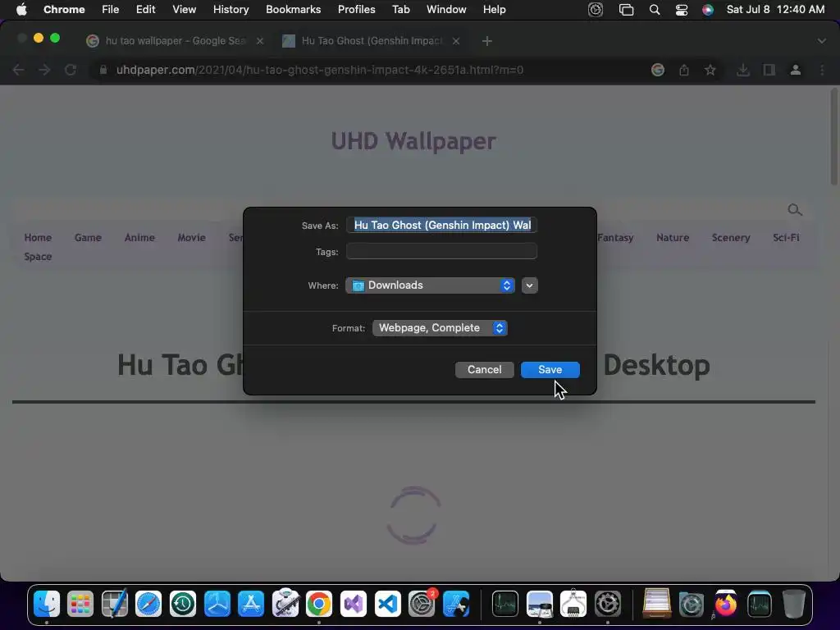Go back with the back arrow
The width and height of the screenshot is (840, 630).
18,70
